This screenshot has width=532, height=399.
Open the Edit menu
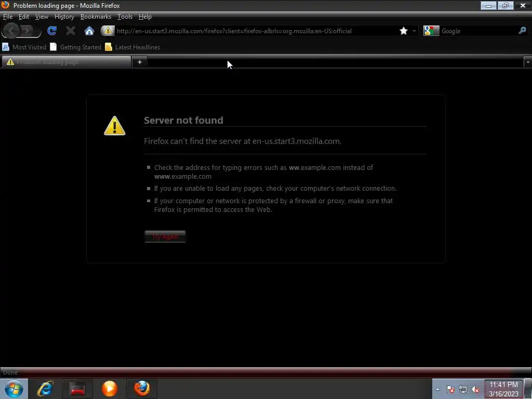coord(24,17)
